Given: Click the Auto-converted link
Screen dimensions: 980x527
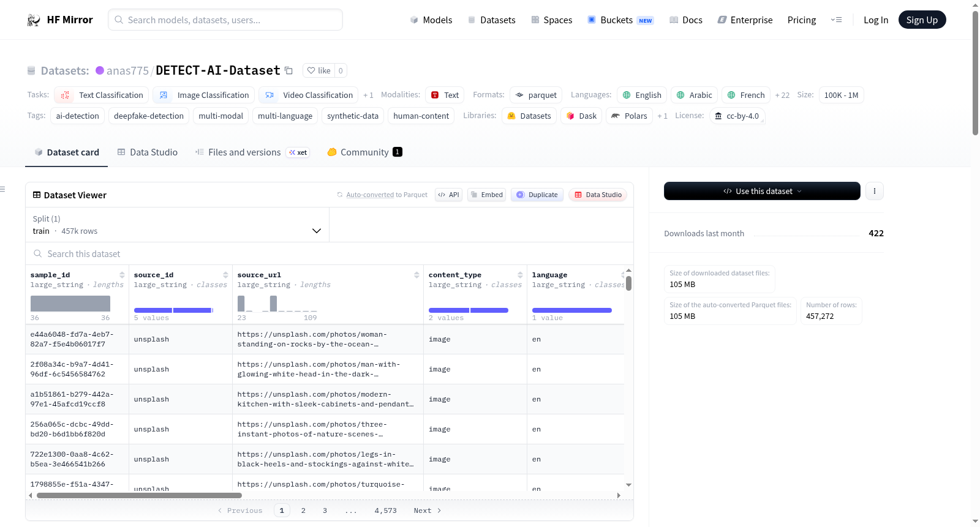Looking at the screenshot, I should (370, 195).
